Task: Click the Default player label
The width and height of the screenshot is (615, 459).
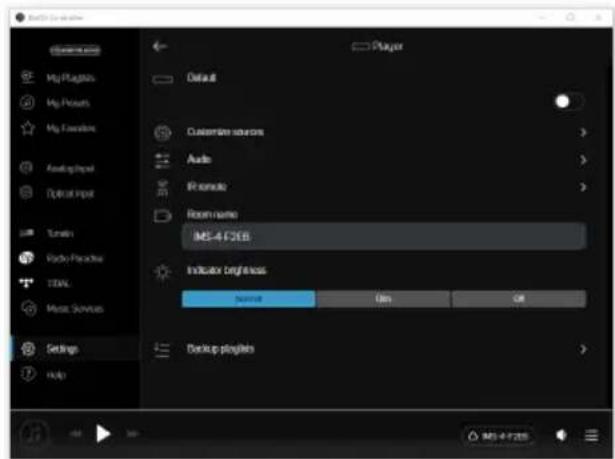Action: point(201,77)
